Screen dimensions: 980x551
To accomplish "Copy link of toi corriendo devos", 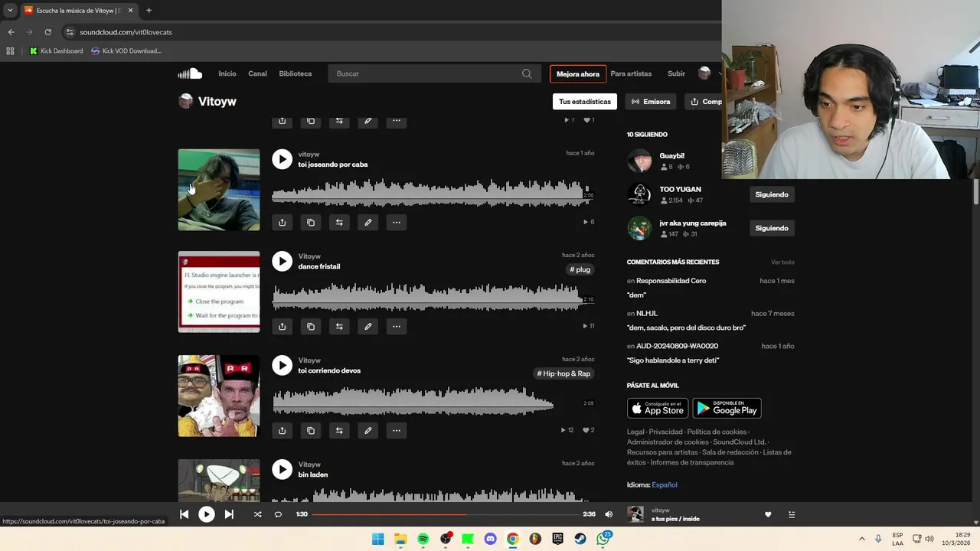I will (x=311, y=430).
